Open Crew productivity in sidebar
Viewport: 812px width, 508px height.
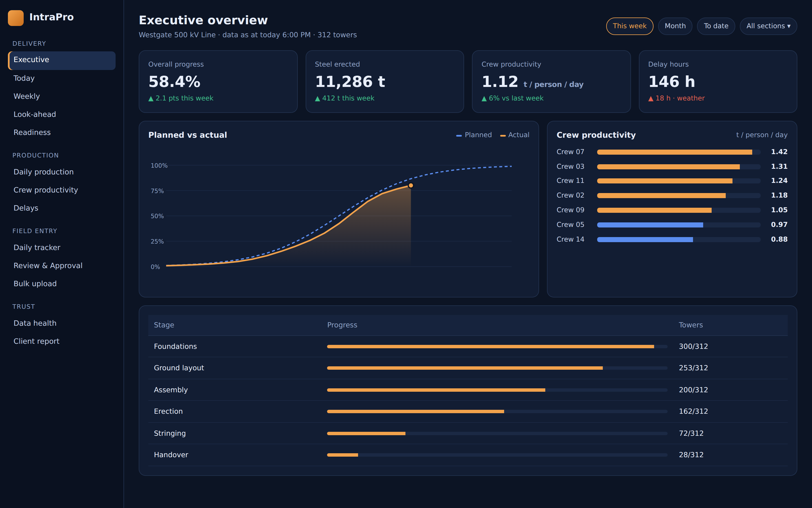click(x=62, y=190)
